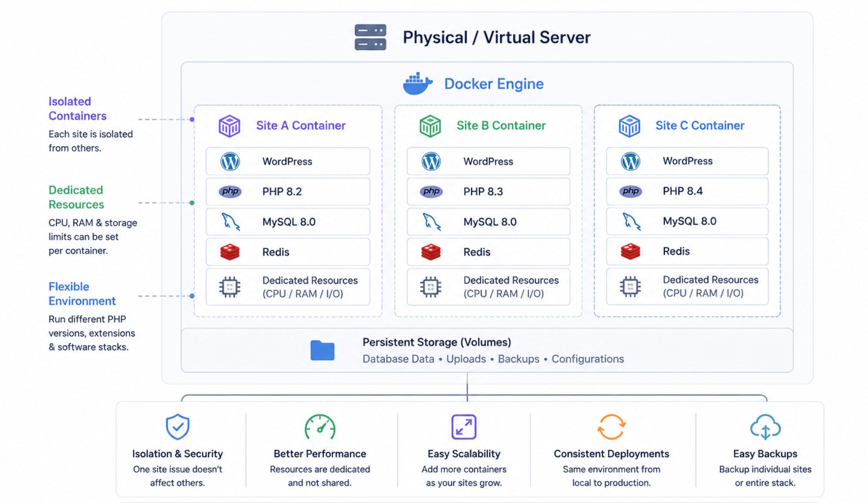Click the 'PHP 8.4' text
The height and width of the screenshot is (503, 868).
click(x=683, y=191)
